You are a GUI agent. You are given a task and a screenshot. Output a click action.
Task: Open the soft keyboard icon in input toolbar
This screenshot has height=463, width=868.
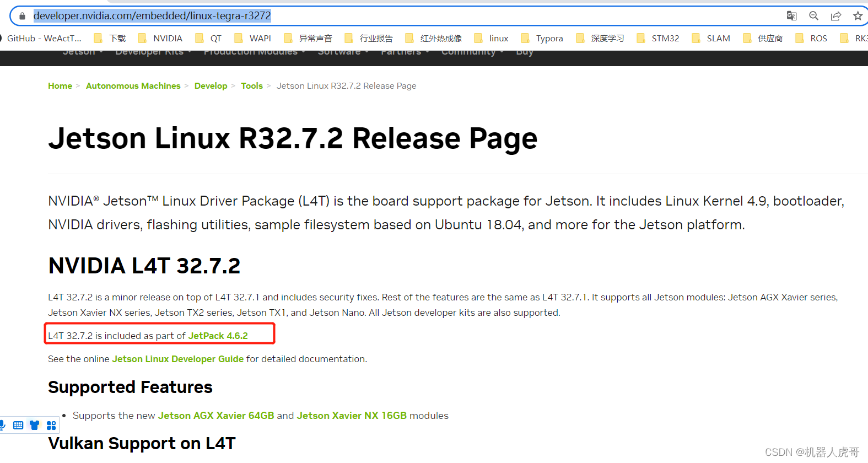(18, 425)
